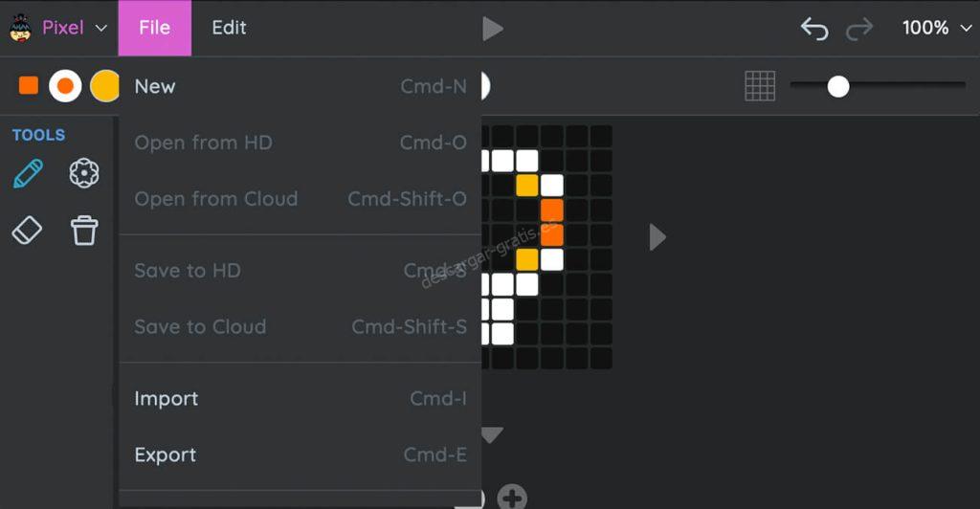The image size is (980, 509).
Task: Click the down-pointing triangle below the canvas
Action: (x=493, y=434)
